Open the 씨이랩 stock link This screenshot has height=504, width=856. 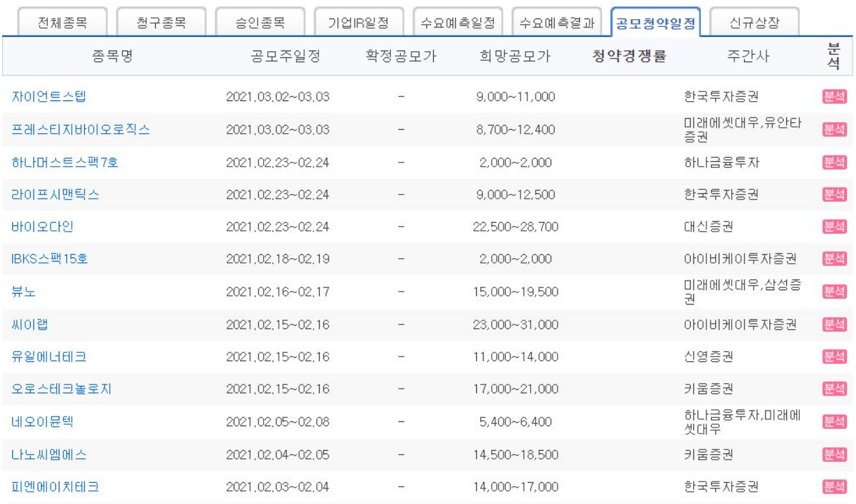point(30,324)
